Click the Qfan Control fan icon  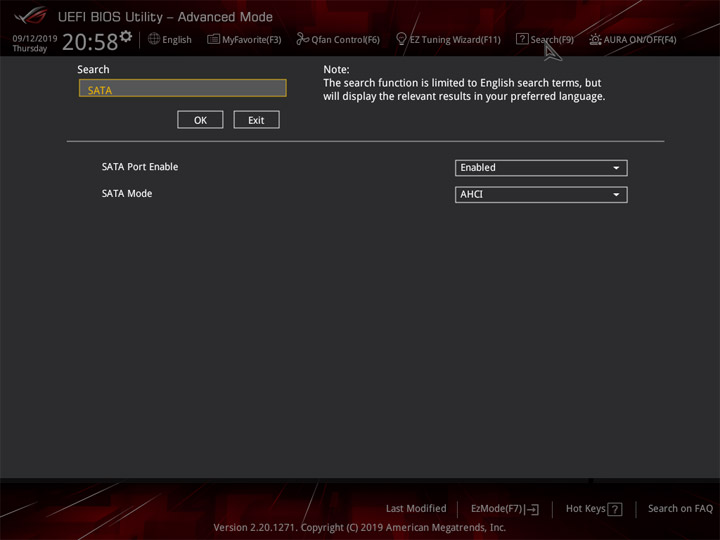pyautogui.click(x=302, y=39)
